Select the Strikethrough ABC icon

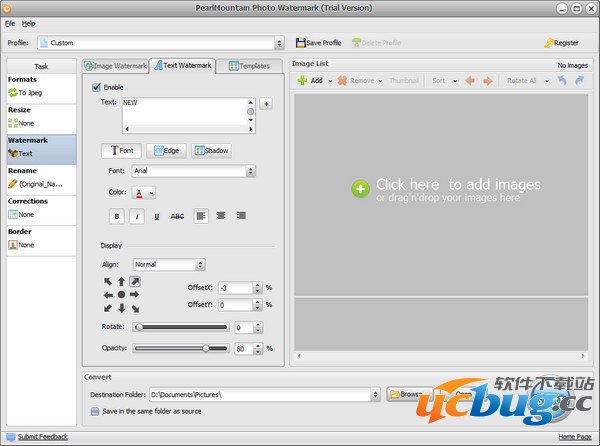tap(177, 215)
